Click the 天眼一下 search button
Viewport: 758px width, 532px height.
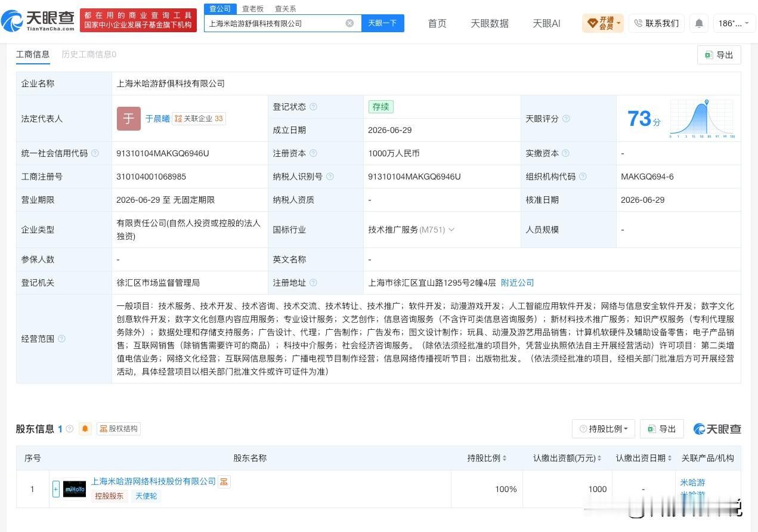pyautogui.click(x=383, y=23)
